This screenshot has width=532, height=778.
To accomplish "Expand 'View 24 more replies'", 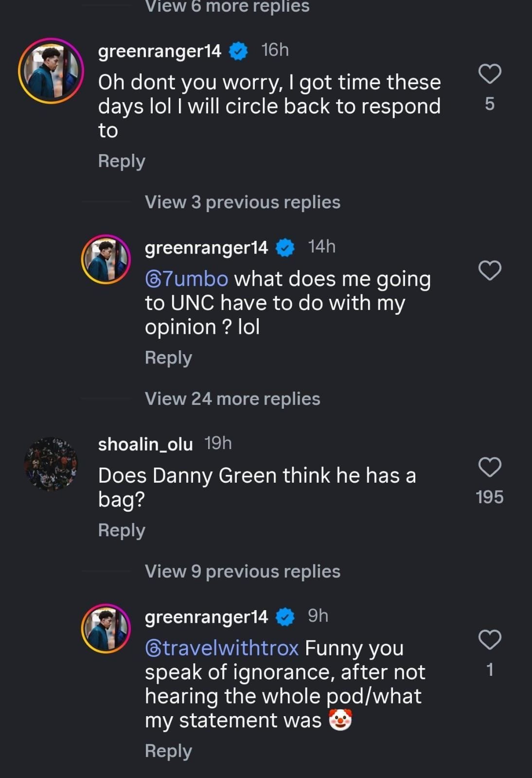I will 233,398.
